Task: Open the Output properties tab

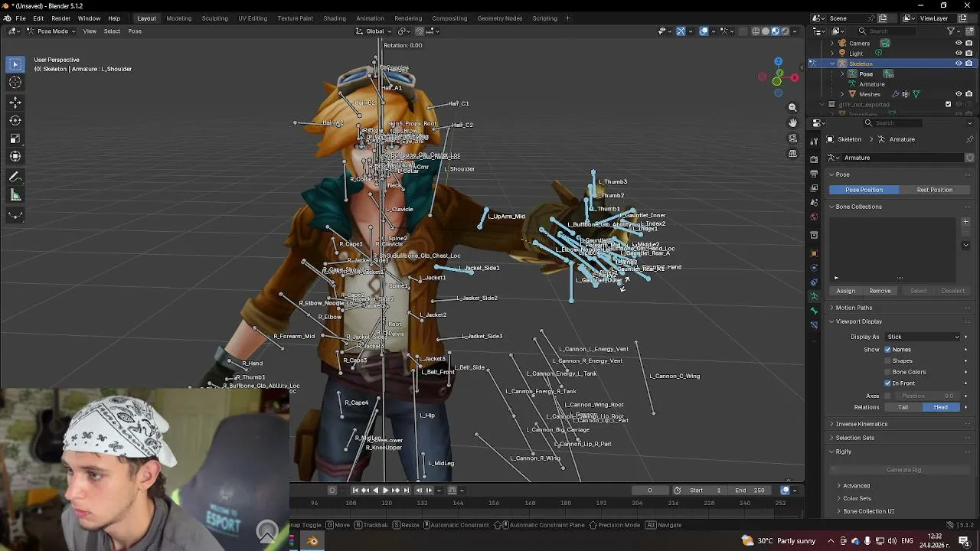Action: 814,174
